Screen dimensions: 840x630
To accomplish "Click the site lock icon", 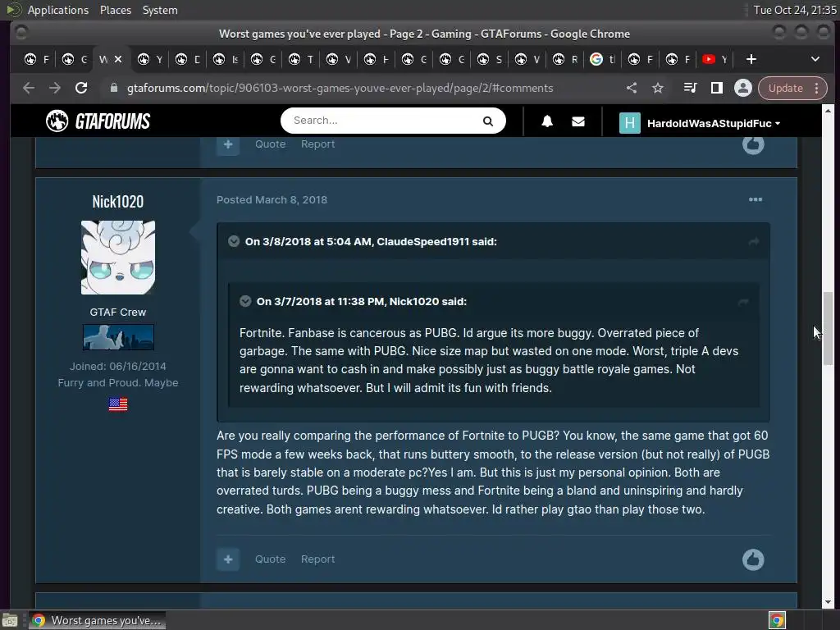I will point(113,88).
